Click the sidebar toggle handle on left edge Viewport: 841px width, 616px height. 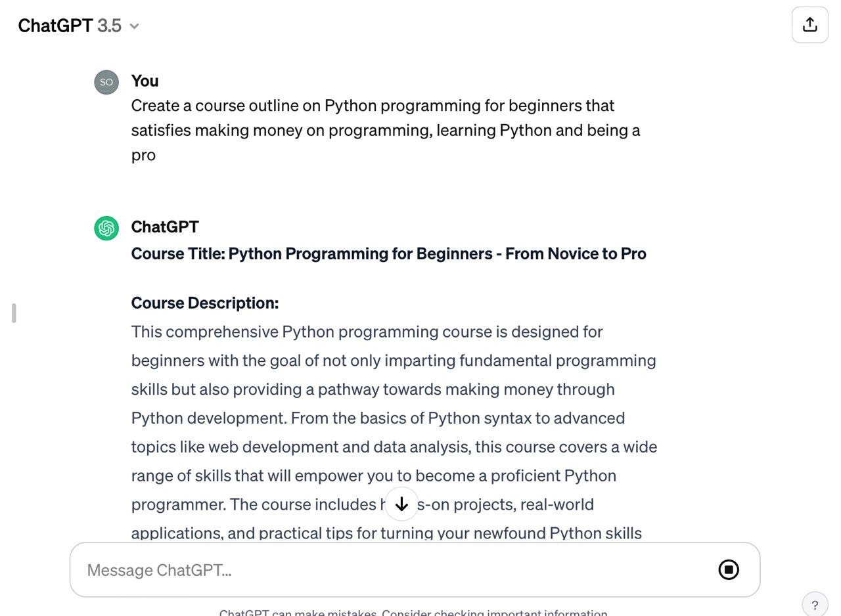click(14, 313)
